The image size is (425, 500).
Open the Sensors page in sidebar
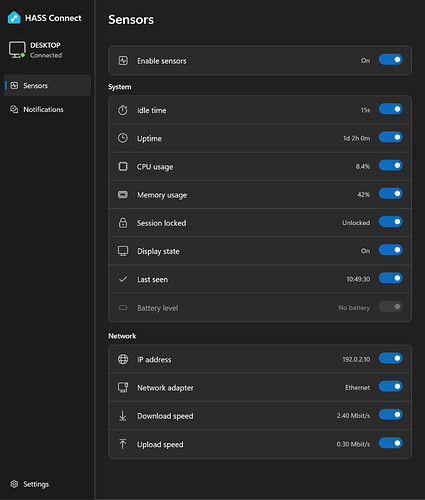pos(47,86)
